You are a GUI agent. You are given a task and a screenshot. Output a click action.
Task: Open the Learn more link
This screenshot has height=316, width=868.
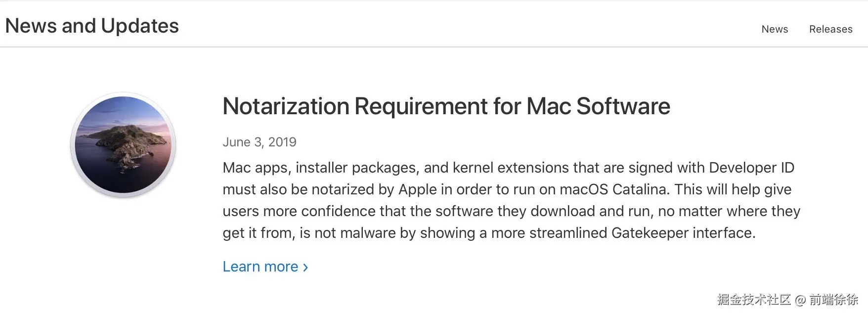coord(260,267)
